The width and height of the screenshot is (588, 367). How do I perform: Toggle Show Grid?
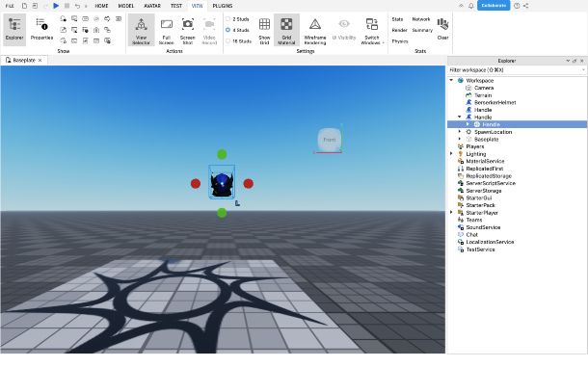264,31
